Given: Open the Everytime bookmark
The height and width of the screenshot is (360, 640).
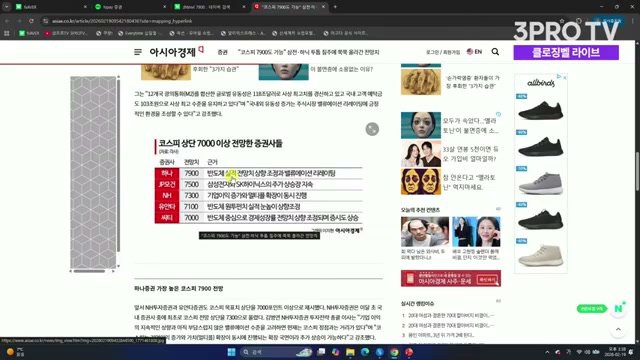Looking at the screenshot, I should tap(140, 33).
